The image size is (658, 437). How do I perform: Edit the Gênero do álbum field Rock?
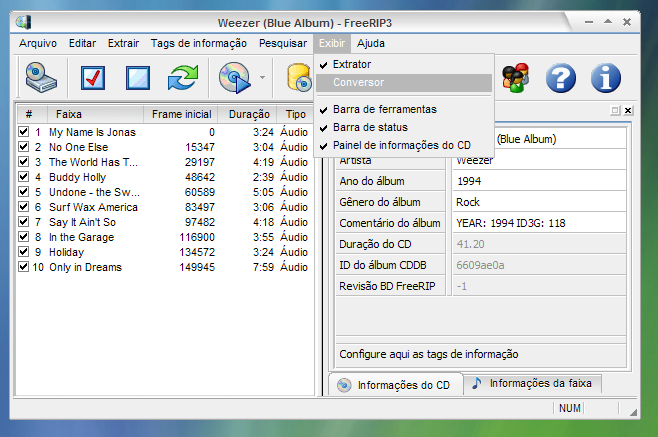[540, 202]
